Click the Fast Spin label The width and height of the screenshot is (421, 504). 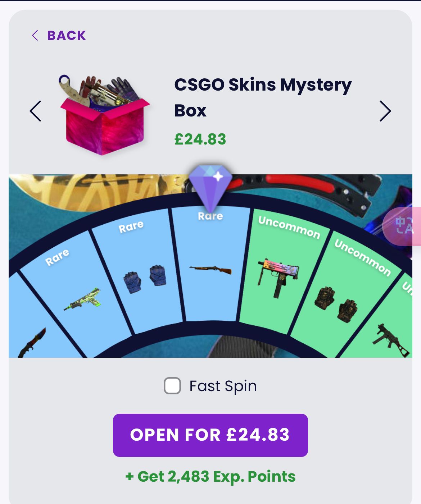[x=223, y=386]
